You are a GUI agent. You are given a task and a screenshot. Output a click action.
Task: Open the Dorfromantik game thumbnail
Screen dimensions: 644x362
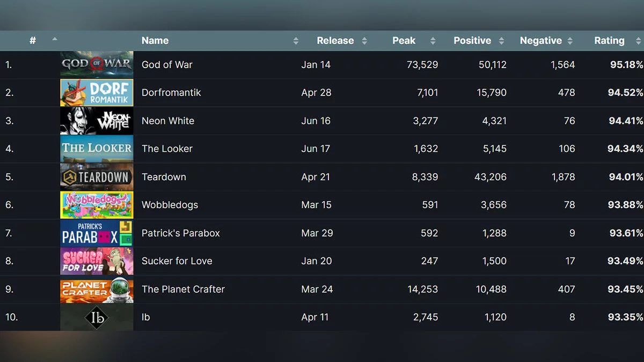click(x=97, y=93)
